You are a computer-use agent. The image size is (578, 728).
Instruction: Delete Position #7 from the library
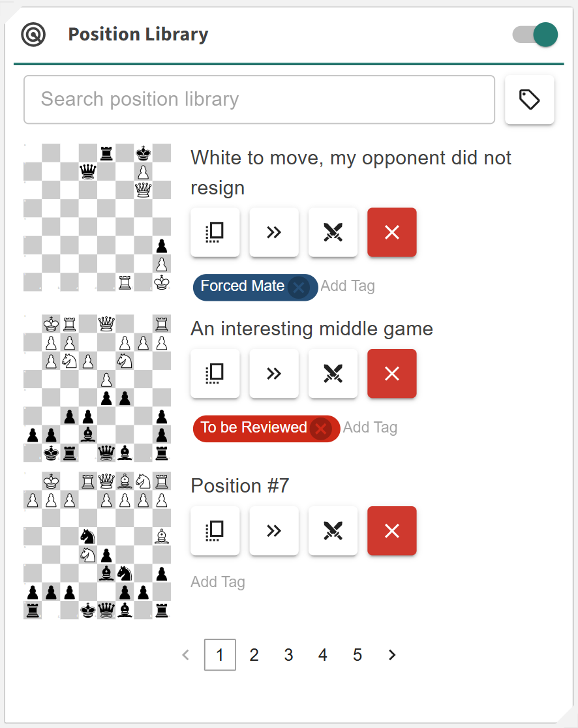(x=391, y=531)
